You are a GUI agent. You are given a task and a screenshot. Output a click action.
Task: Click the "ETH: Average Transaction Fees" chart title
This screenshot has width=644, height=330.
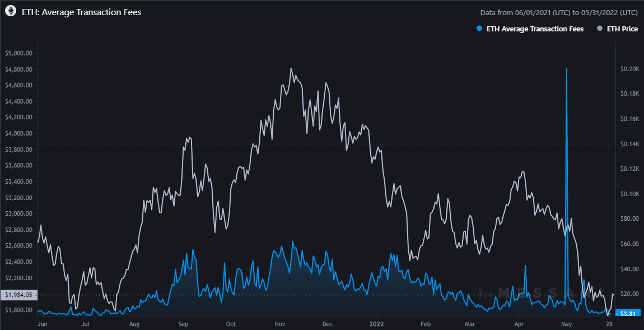[x=81, y=12]
